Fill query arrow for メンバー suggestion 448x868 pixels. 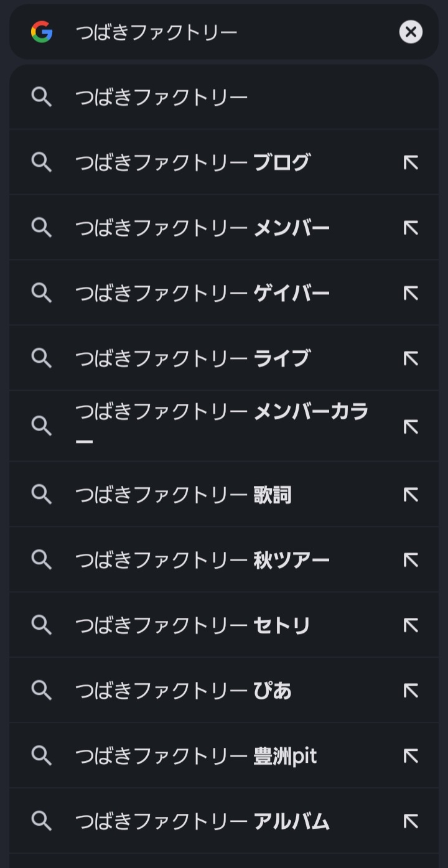click(411, 228)
